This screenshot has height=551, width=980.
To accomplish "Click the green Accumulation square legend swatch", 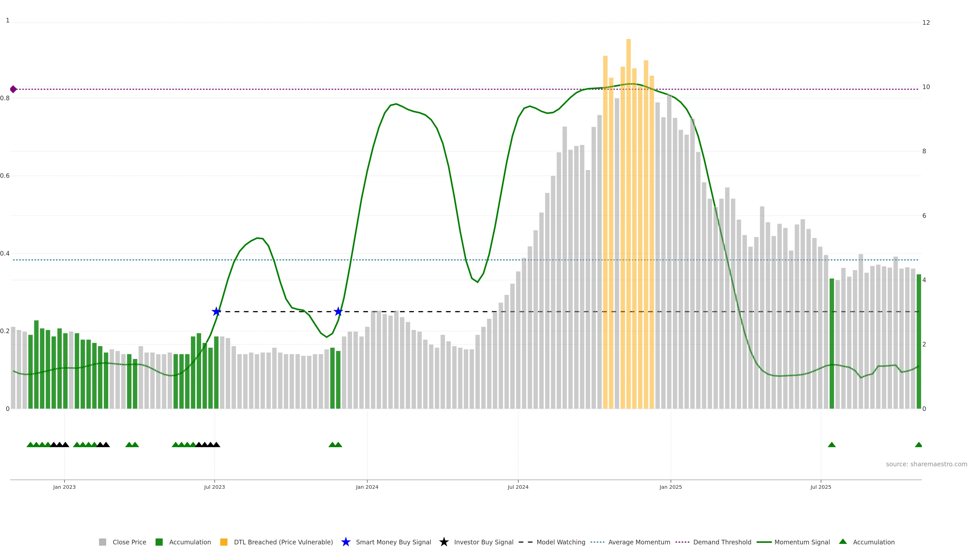I will click(x=159, y=542).
